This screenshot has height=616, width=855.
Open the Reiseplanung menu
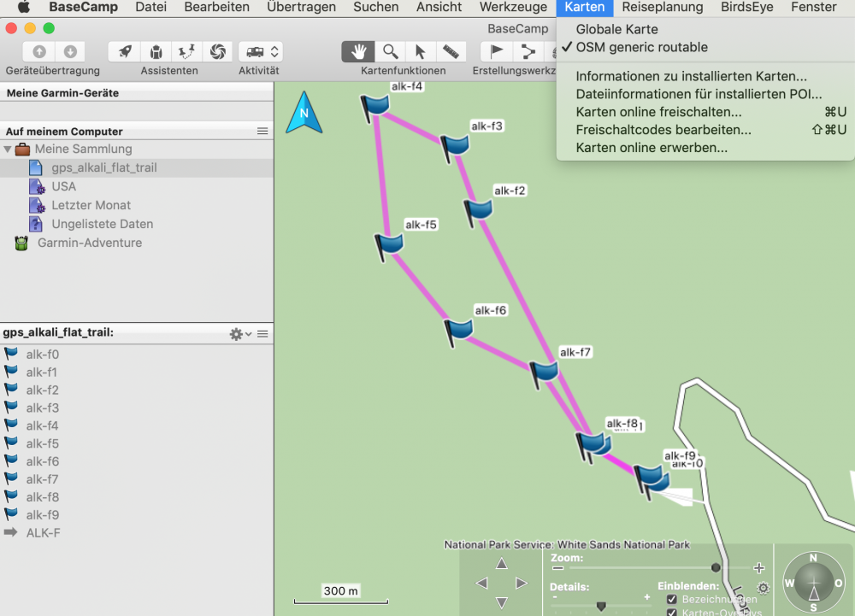[663, 7]
